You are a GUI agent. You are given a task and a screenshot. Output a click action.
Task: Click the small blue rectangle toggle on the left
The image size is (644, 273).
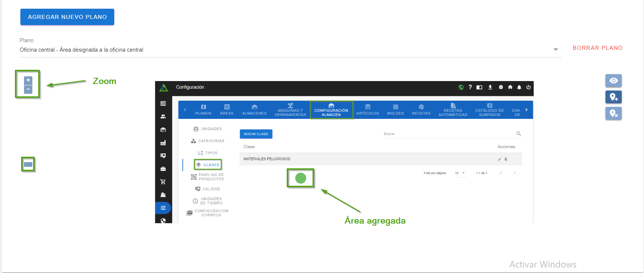click(28, 165)
